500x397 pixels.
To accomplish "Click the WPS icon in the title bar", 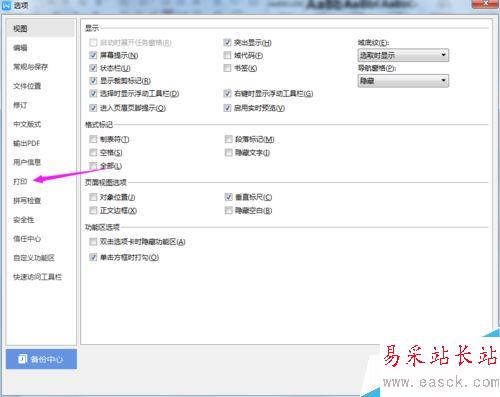I will pos(6,6).
